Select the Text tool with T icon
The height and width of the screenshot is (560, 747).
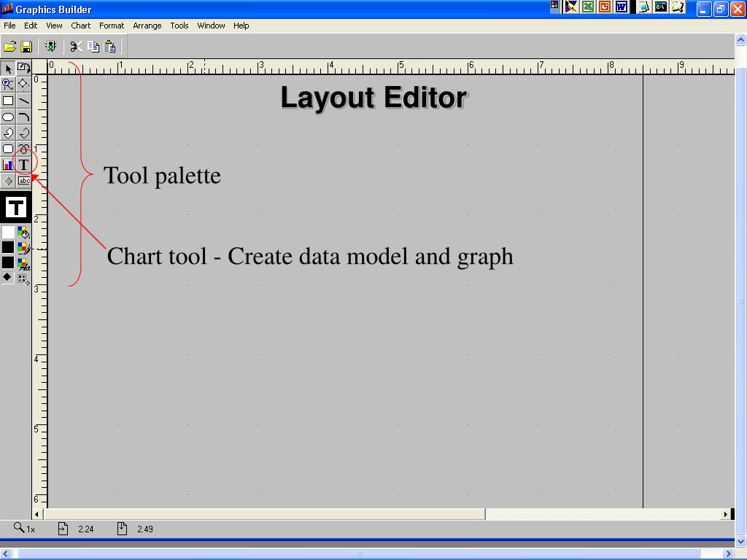click(x=23, y=165)
